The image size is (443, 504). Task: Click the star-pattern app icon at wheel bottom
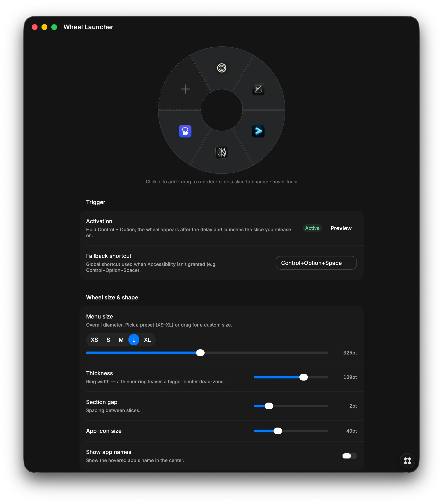(x=221, y=152)
